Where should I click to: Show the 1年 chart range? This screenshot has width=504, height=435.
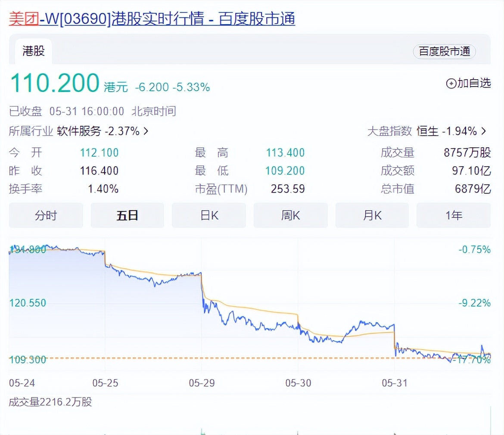click(453, 215)
